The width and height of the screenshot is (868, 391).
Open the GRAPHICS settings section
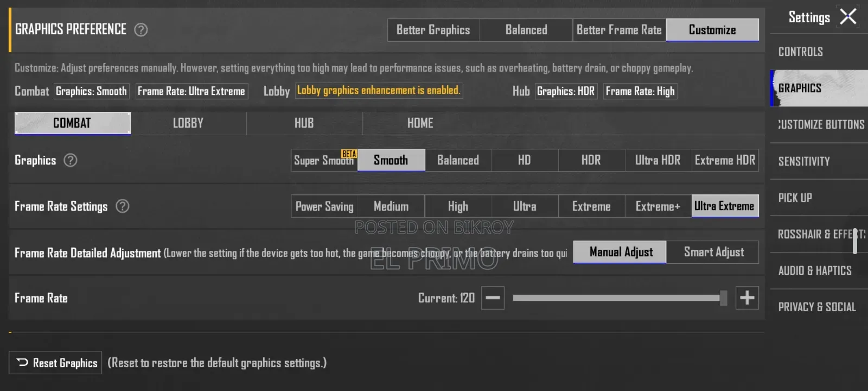[819, 88]
